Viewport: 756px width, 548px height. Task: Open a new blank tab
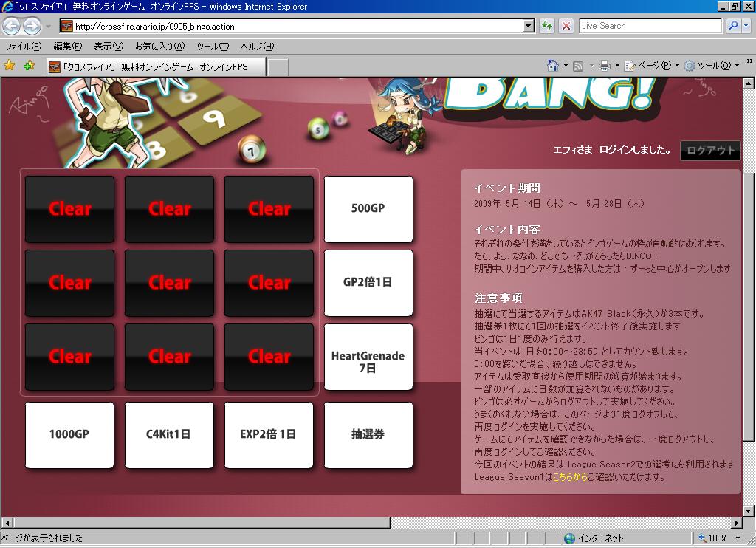point(278,67)
